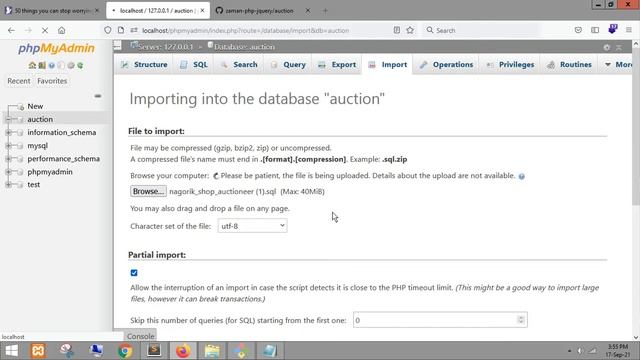Expand performance_schema database node
Image resolution: width=640 pixels, height=360 pixels.
pos(8,159)
